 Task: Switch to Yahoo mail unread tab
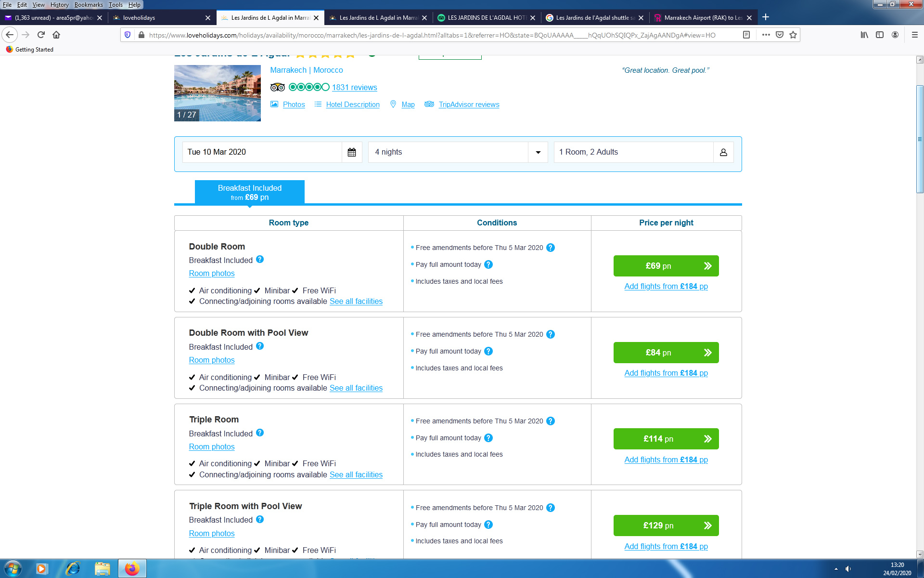click(54, 18)
